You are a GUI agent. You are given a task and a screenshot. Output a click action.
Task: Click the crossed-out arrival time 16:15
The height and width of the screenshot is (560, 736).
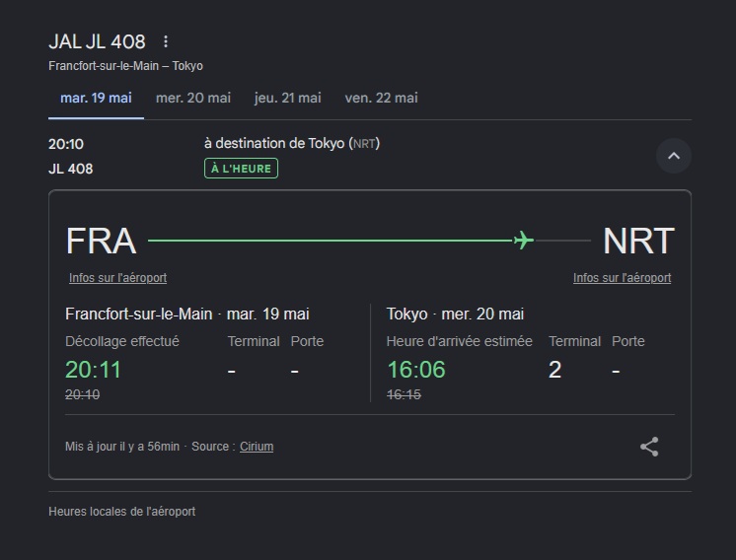click(x=404, y=395)
